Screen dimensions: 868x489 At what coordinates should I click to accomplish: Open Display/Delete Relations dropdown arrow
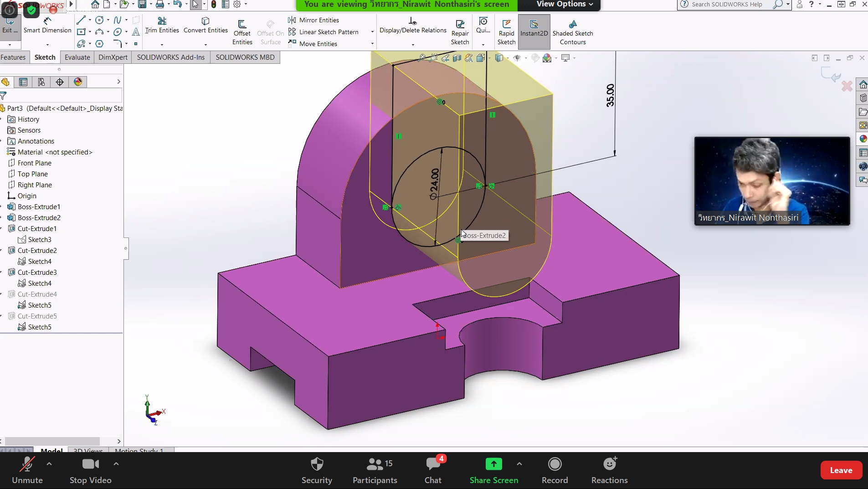point(413,45)
